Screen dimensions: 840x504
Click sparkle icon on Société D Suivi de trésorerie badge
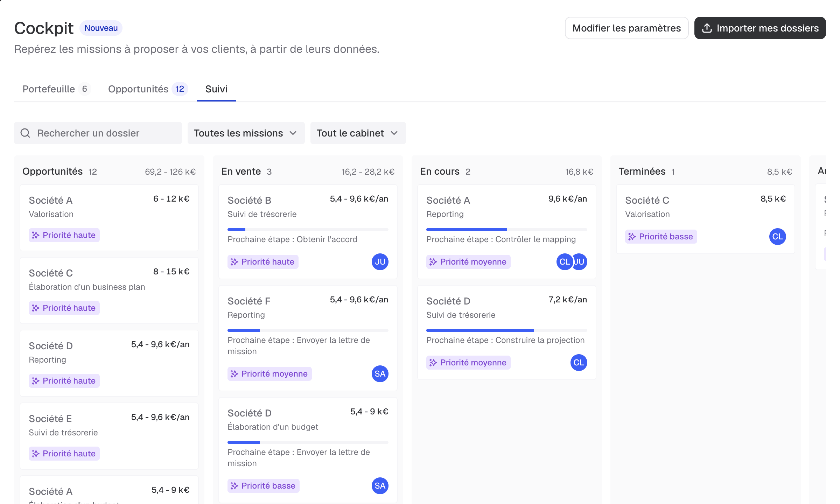(433, 363)
